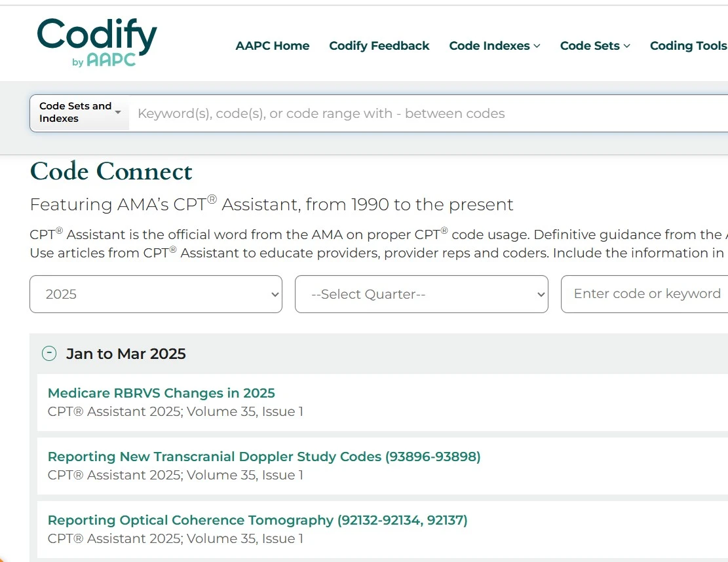Open the Reporting Optical Coherence Tomography article
Screen dimensions: 728x562
point(258,520)
